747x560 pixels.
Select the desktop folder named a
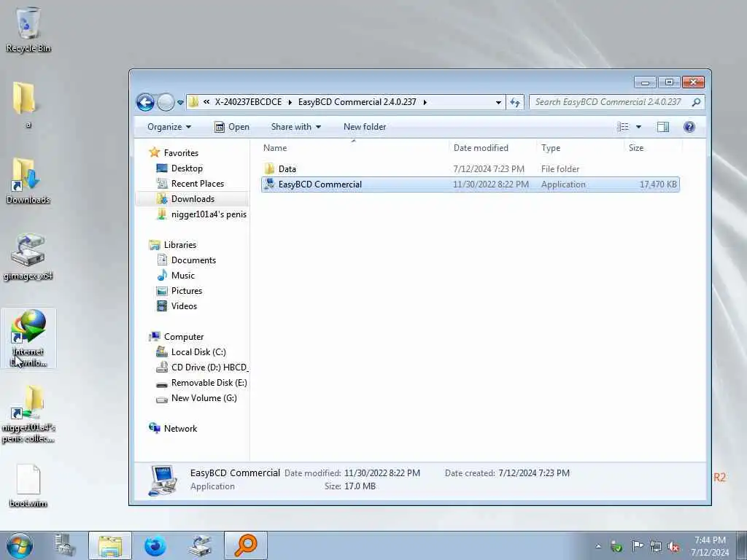pos(26,104)
